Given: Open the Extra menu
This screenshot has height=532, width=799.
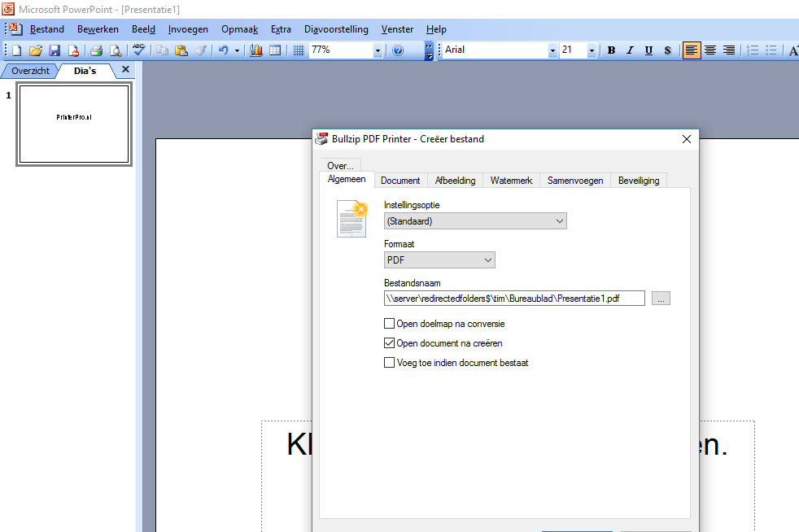Looking at the screenshot, I should [x=281, y=29].
